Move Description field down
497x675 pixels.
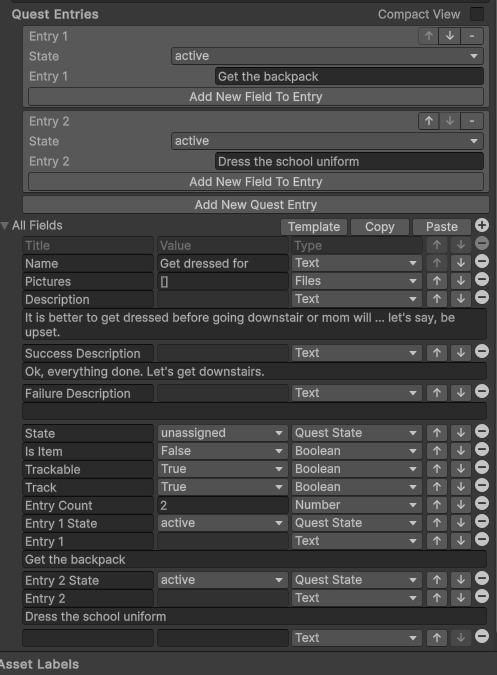(x=461, y=299)
